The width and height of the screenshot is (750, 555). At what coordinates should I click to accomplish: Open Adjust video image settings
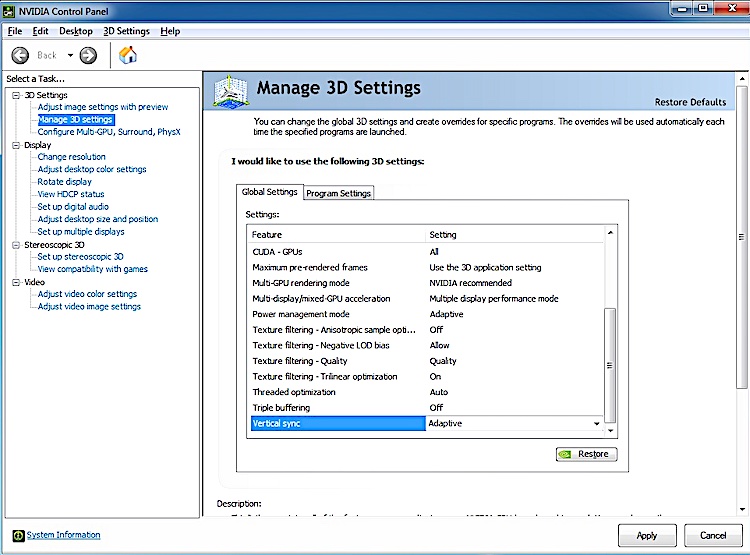tap(89, 306)
